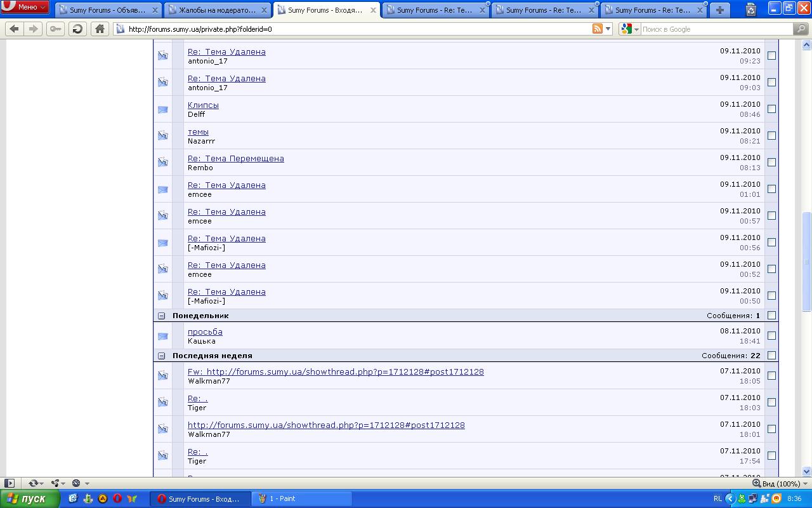Collapse the Последняя неделя message group

(x=162, y=356)
